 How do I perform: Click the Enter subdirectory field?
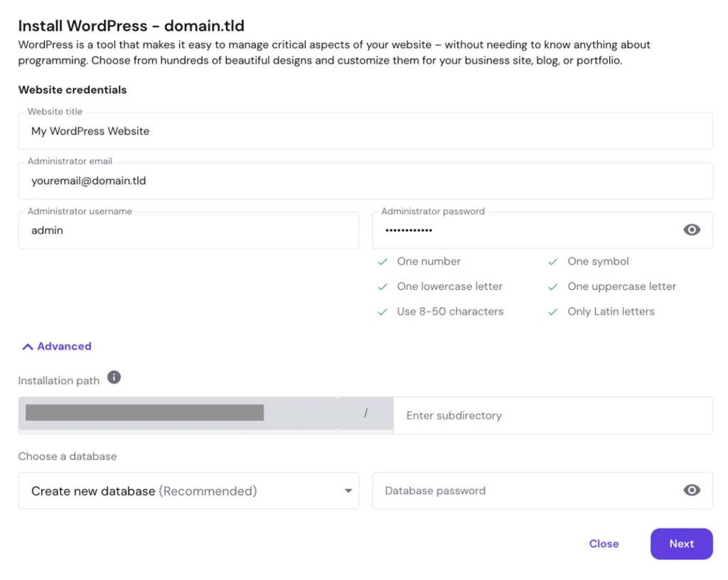[x=553, y=415]
